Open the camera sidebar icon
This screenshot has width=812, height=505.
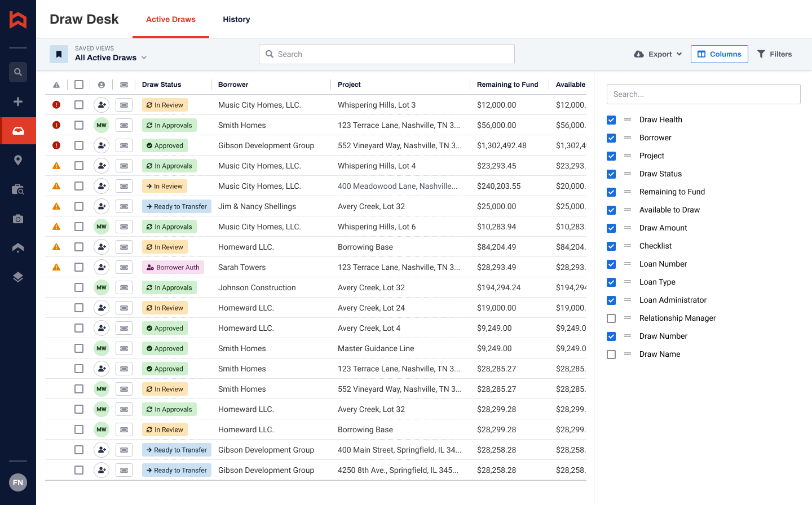click(18, 219)
